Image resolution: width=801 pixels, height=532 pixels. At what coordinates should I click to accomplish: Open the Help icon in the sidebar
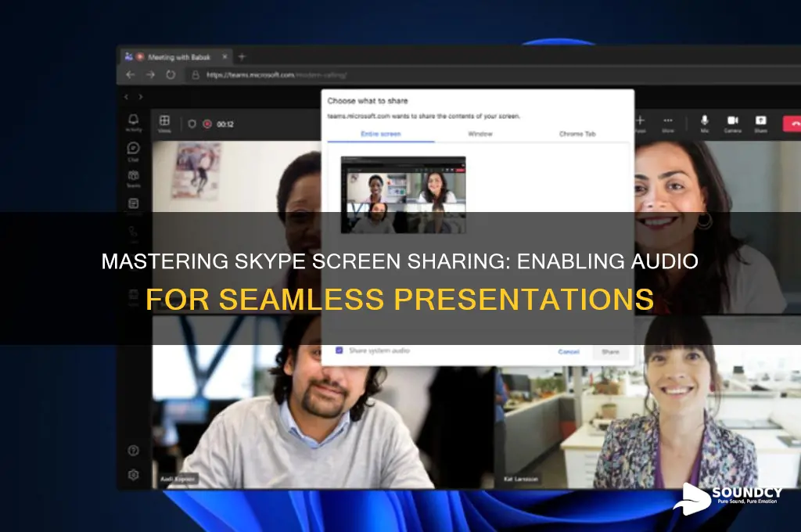pyautogui.click(x=133, y=450)
